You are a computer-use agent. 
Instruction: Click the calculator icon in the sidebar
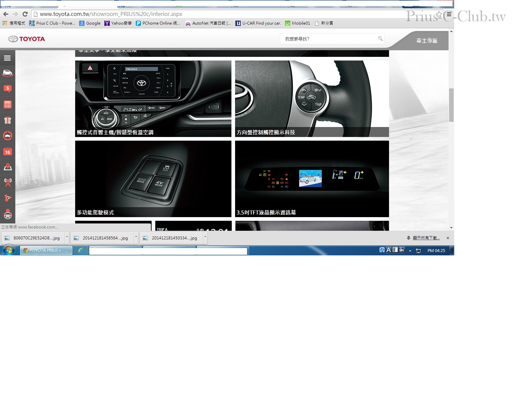[x=8, y=104]
